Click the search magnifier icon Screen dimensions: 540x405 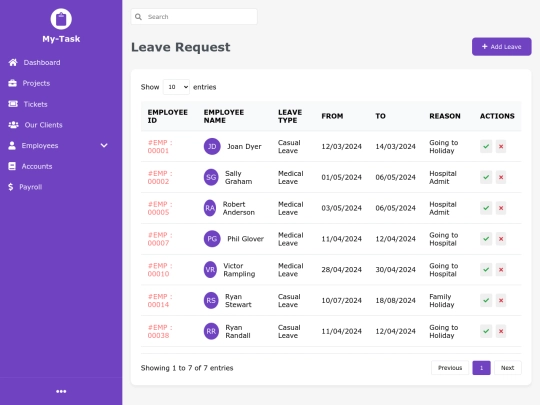pos(138,17)
